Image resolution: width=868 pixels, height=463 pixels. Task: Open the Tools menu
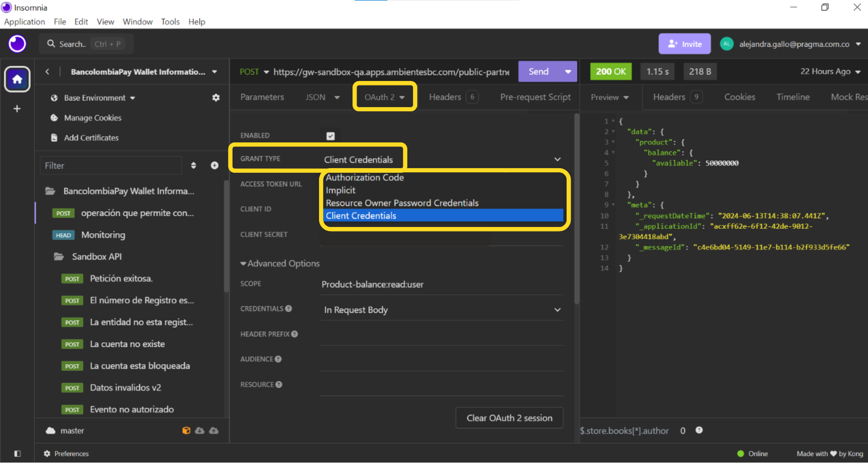(x=170, y=22)
